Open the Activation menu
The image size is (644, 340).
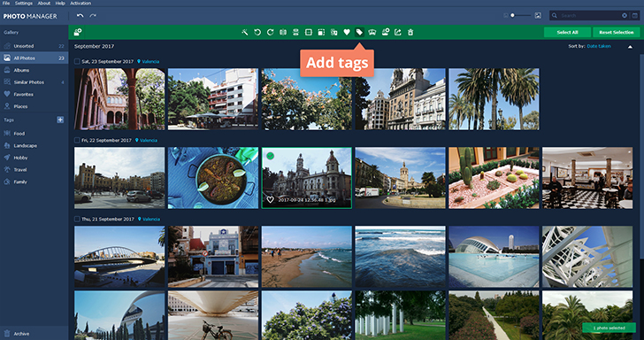pyautogui.click(x=80, y=4)
